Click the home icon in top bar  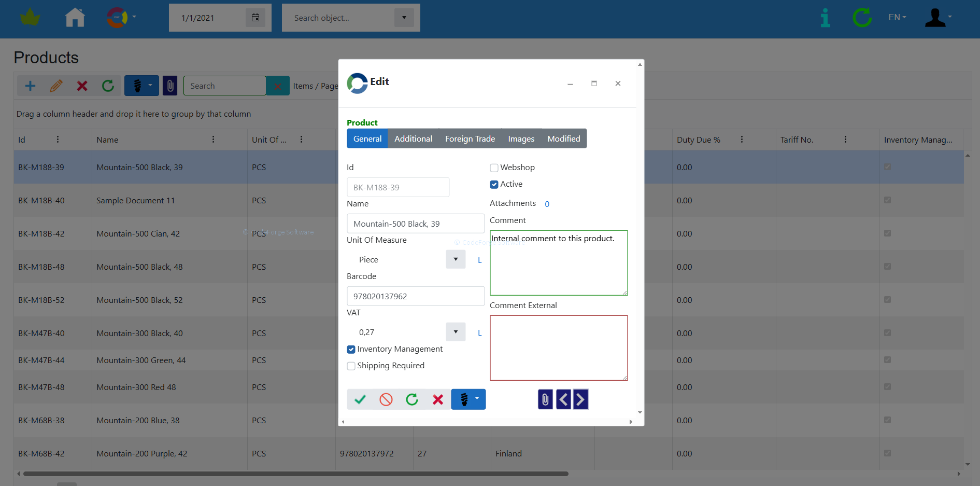(75, 18)
